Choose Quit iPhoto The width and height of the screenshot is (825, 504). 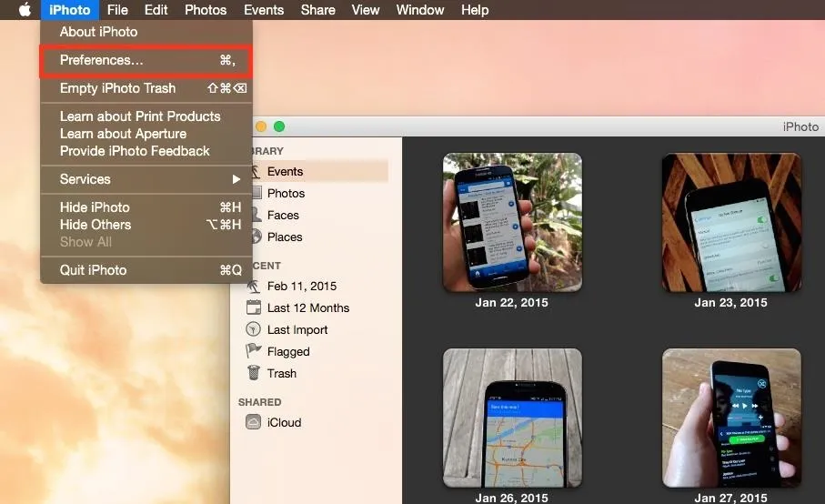146,270
